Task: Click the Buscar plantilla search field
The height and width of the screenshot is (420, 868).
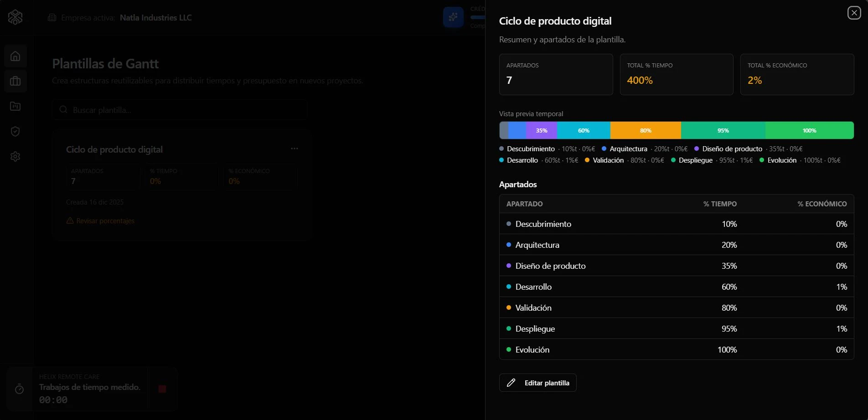Action: pyautogui.click(x=180, y=110)
